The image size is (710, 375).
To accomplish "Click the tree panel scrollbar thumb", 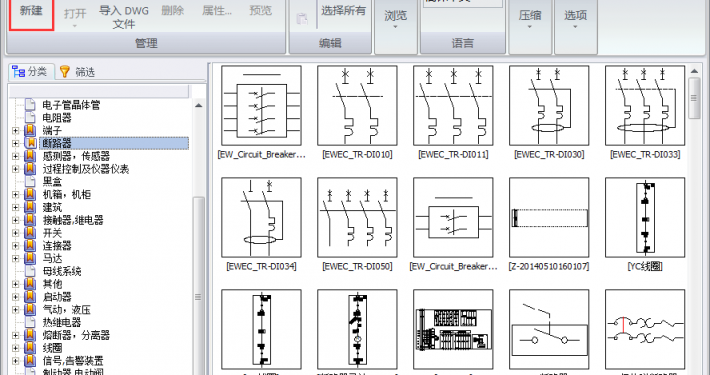I will (x=198, y=285).
